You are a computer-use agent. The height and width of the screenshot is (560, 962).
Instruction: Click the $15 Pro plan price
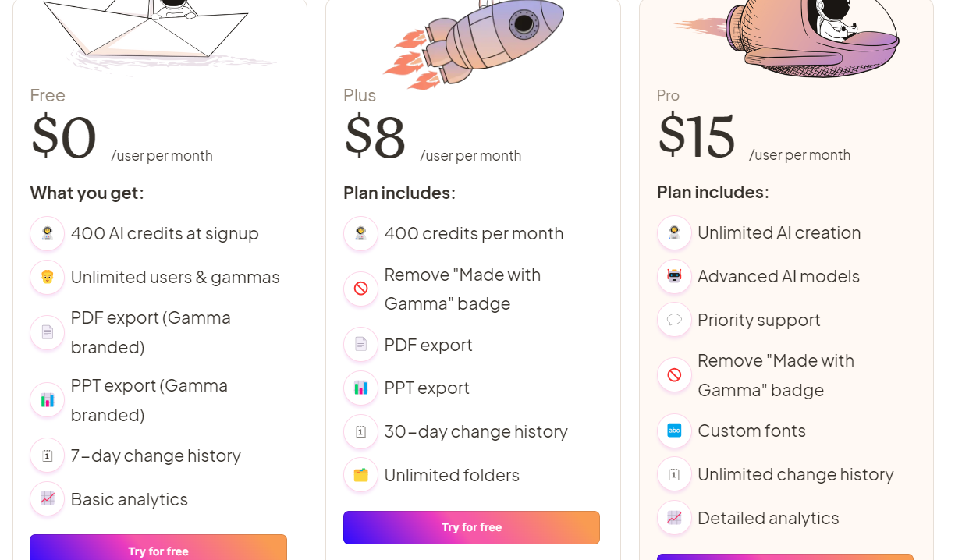point(697,136)
